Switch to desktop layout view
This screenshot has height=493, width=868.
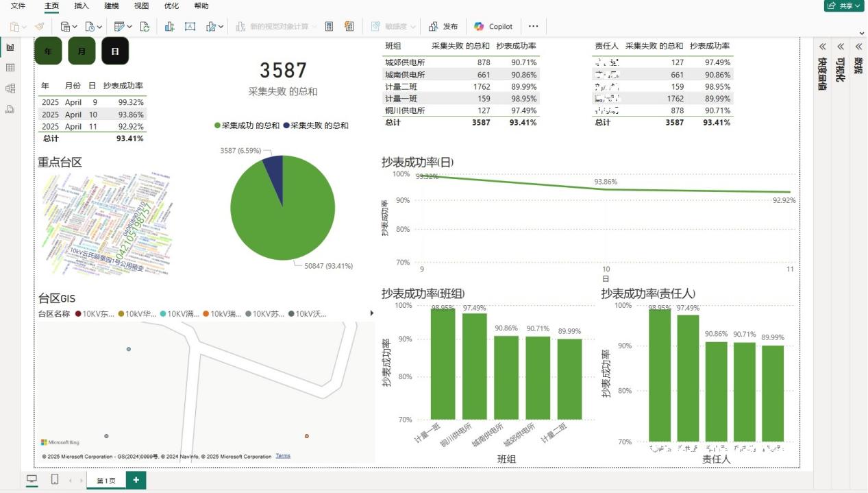click(32, 480)
